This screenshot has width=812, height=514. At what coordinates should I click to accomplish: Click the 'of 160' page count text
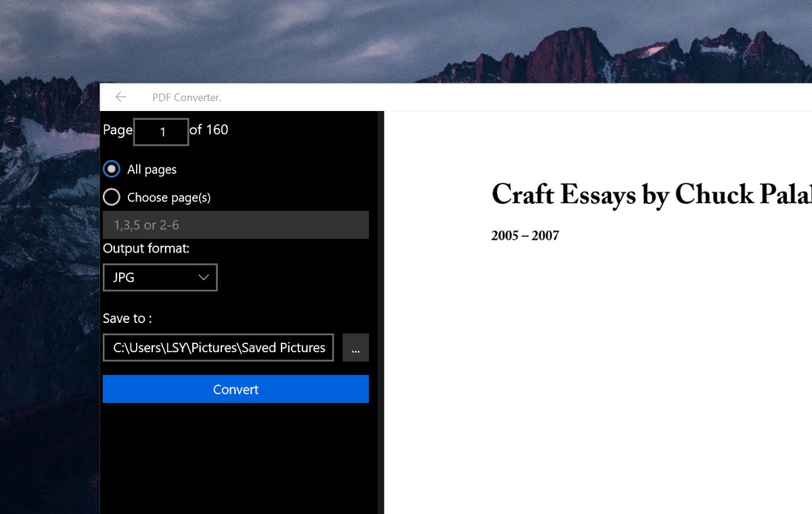(209, 129)
